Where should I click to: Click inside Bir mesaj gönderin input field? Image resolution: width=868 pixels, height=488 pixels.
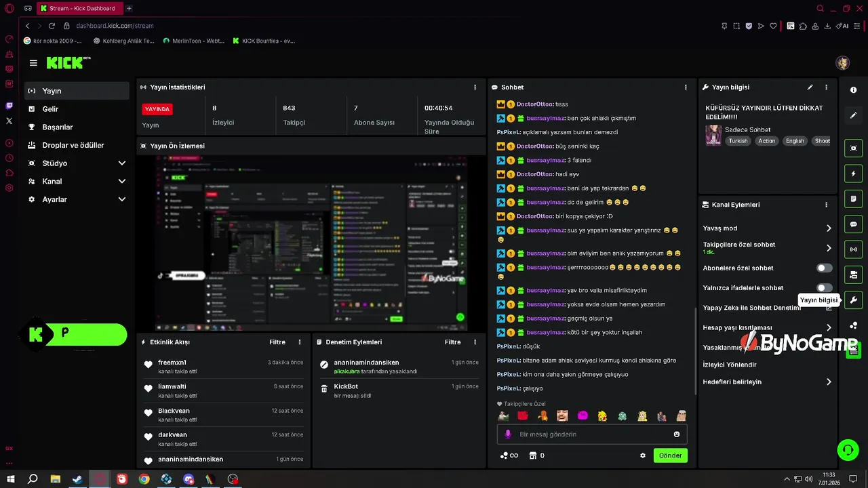[x=592, y=434]
